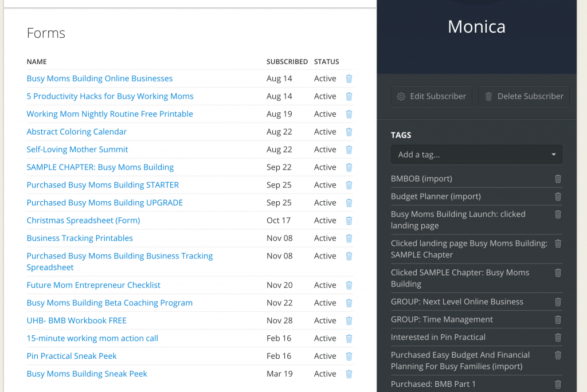
Task: Click the Nov 28 subscribed date
Action: (x=280, y=320)
